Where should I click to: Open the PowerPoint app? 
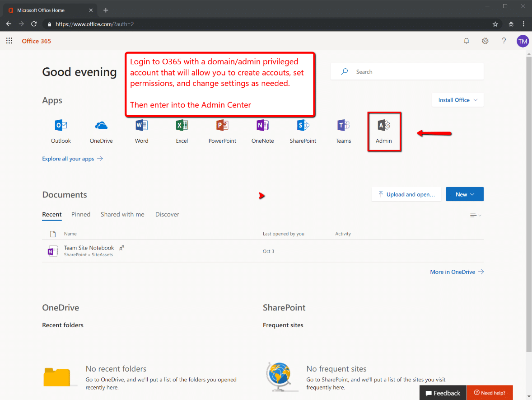(222, 131)
